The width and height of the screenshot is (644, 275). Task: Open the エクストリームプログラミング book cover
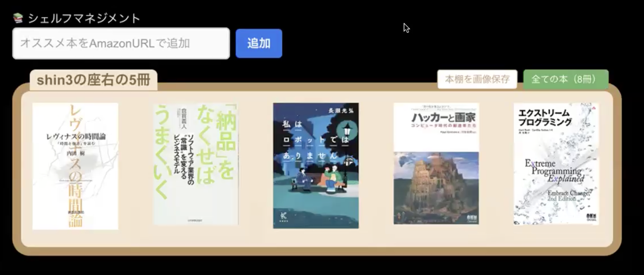click(556, 164)
